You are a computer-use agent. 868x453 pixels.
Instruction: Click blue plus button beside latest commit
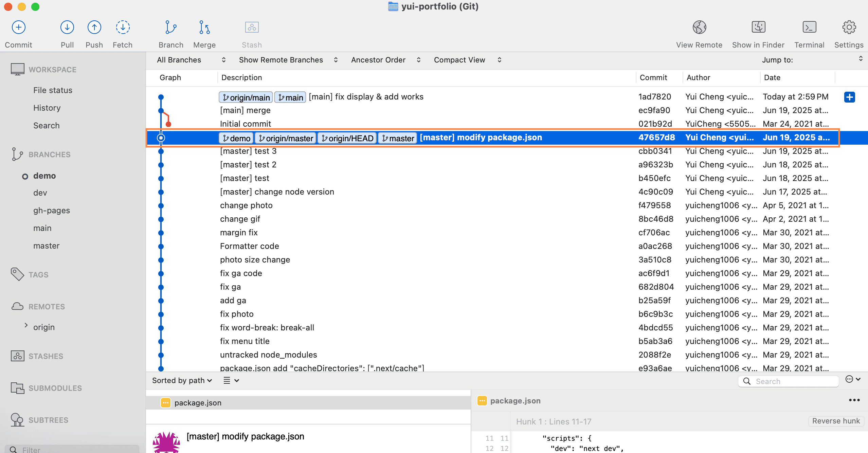849,97
